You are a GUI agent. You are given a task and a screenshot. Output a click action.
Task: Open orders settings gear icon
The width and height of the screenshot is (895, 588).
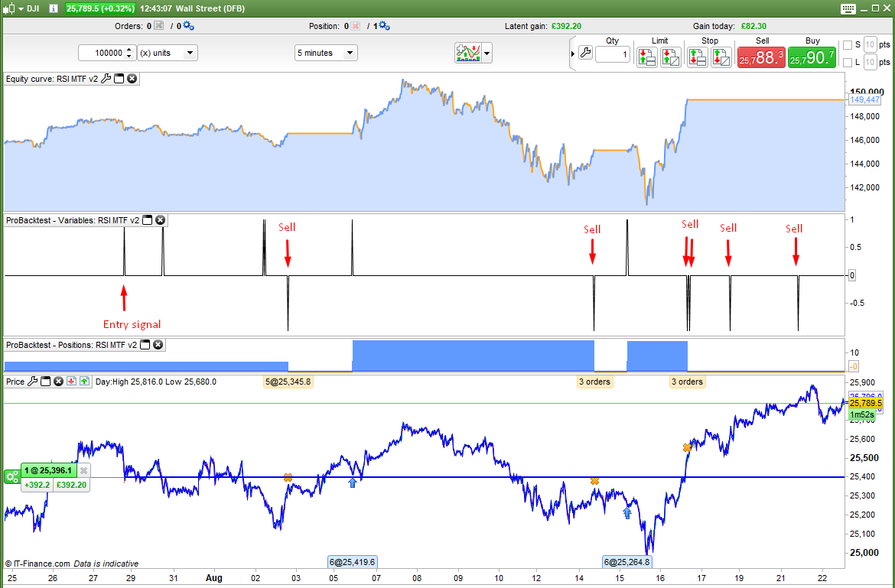[187, 26]
